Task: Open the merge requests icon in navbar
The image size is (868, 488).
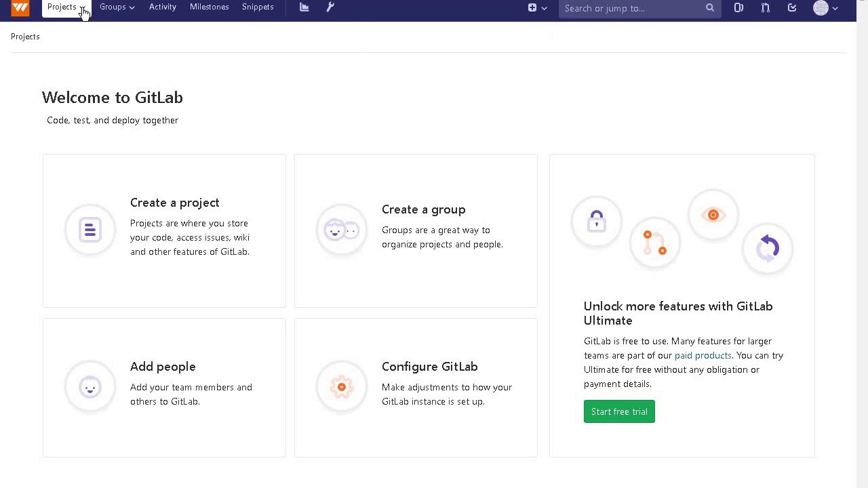Action: click(766, 8)
